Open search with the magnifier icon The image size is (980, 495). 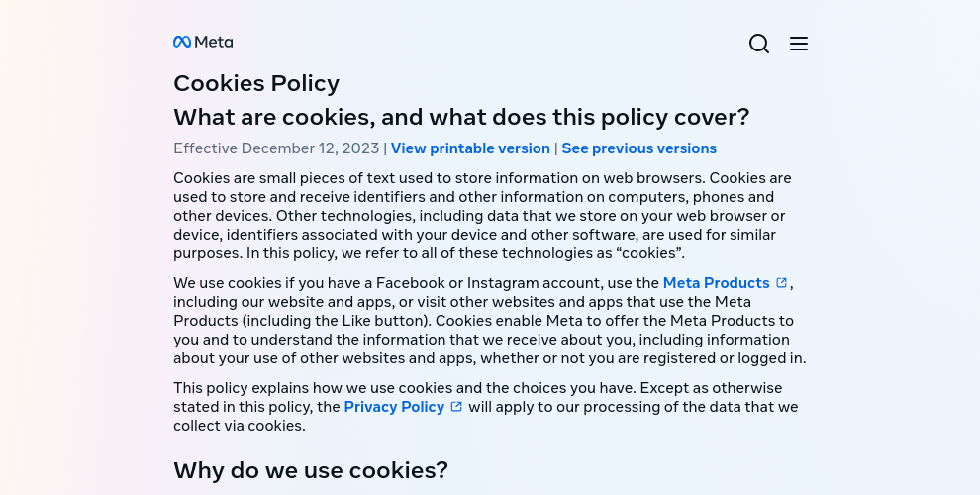(758, 44)
